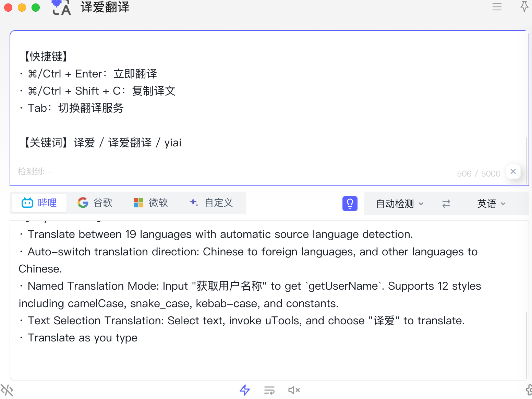This screenshot has height=399, width=532.
Task: Click the '【关键词】译爱 / 译爱翻译 / yiai' line
Action: (x=102, y=143)
